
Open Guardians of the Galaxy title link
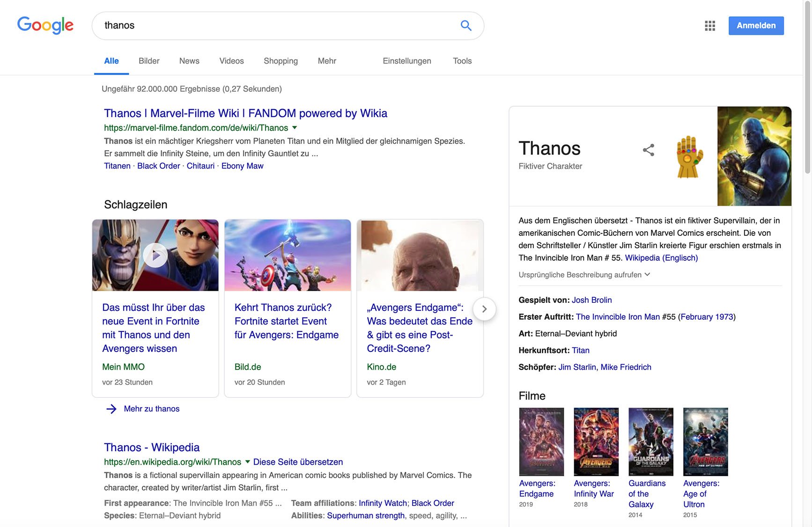click(x=647, y=494)
